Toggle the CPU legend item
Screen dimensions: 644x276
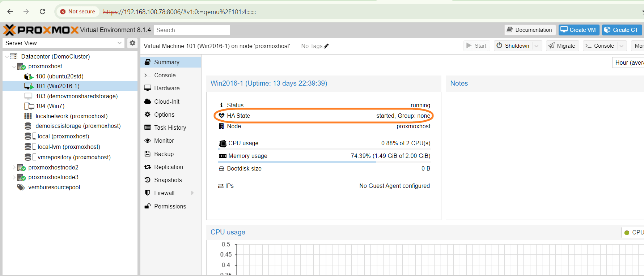[633, 233]
